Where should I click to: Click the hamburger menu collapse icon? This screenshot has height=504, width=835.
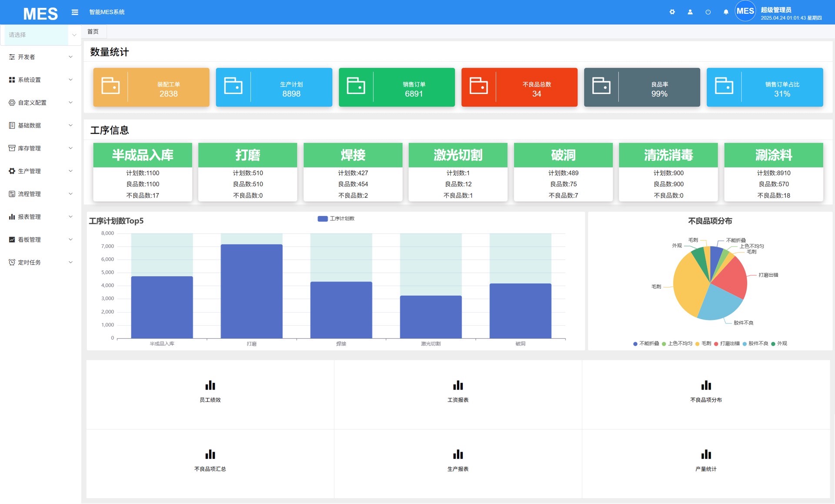coord(75,12)
